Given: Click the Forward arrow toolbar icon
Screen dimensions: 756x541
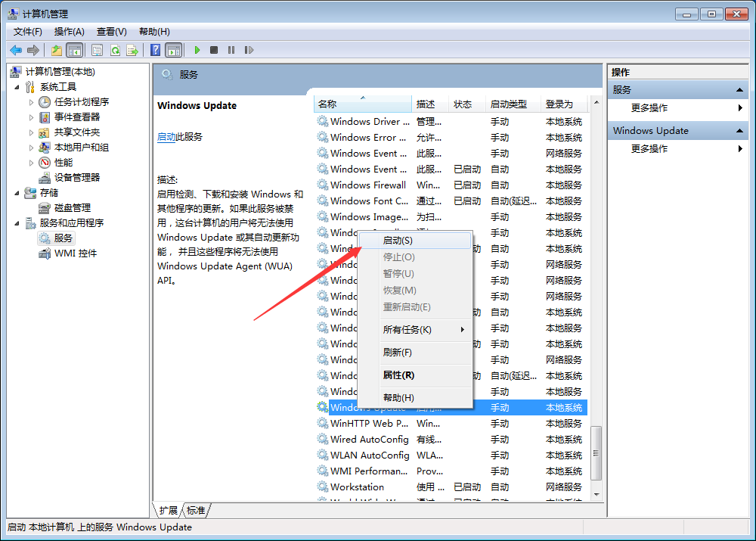Looking at the screenshot, I should [x=33, y=50].
